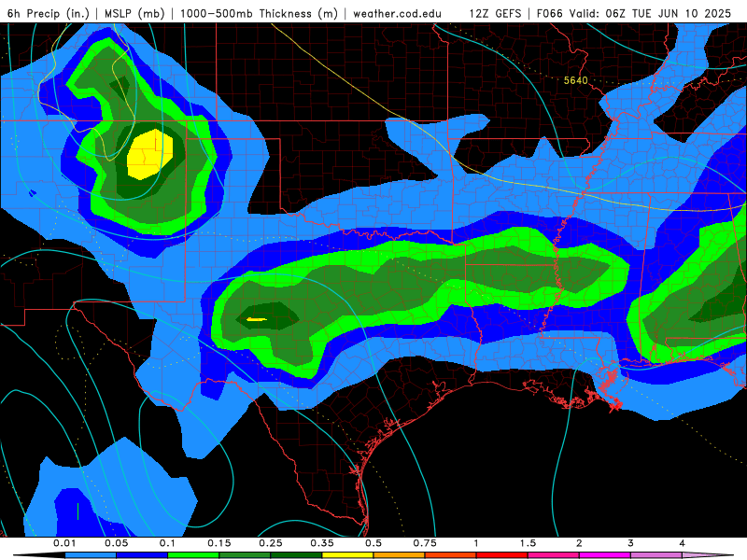
Task: Click the '0.25' legend value
Action: pos(271,543)
